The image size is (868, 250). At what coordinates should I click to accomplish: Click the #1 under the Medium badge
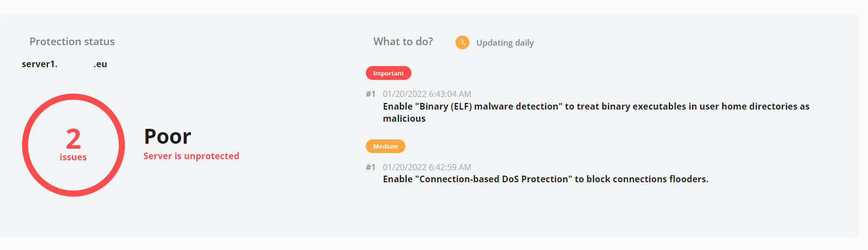371,167
